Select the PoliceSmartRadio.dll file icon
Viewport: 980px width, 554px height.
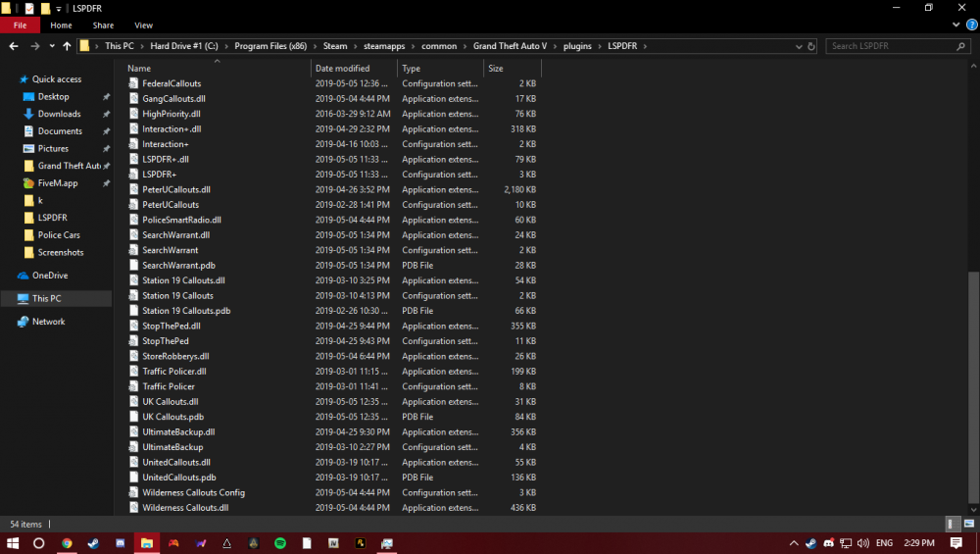tap(133, 220)
